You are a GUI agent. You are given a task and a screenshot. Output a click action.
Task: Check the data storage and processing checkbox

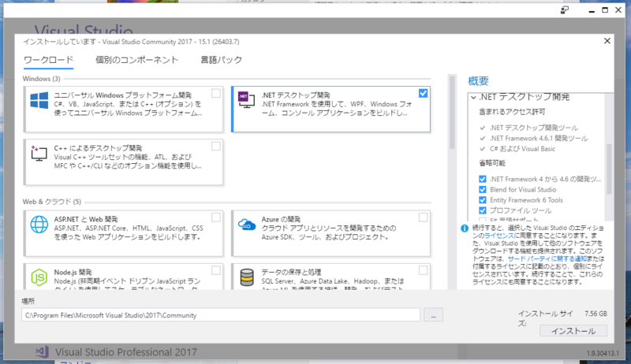click(423, 270)
